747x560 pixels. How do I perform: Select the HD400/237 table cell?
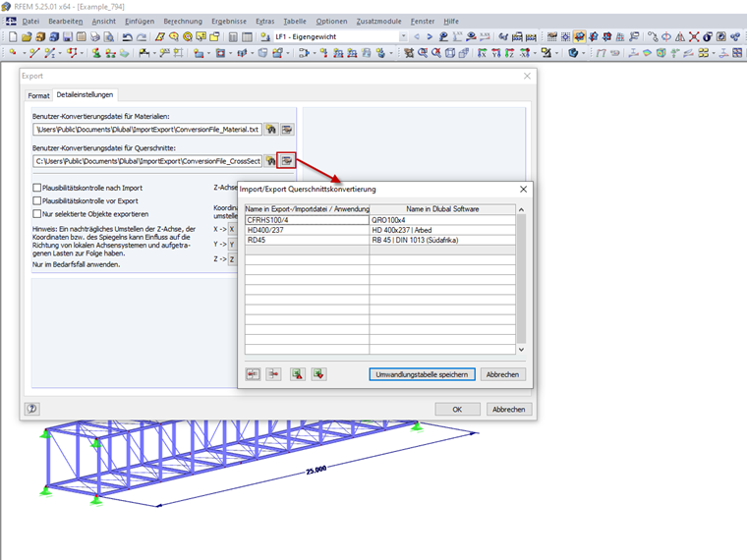pyautogui.click(x=308, y=230)
